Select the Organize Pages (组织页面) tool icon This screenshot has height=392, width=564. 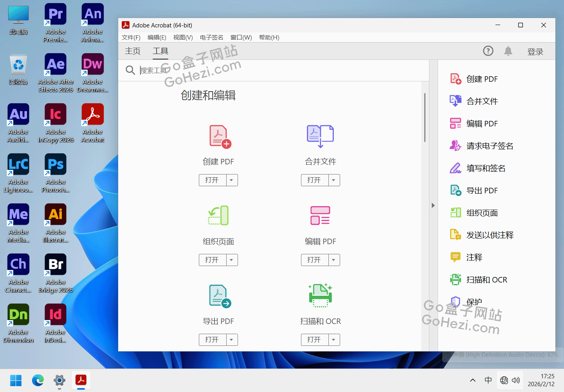pos(218,216)
